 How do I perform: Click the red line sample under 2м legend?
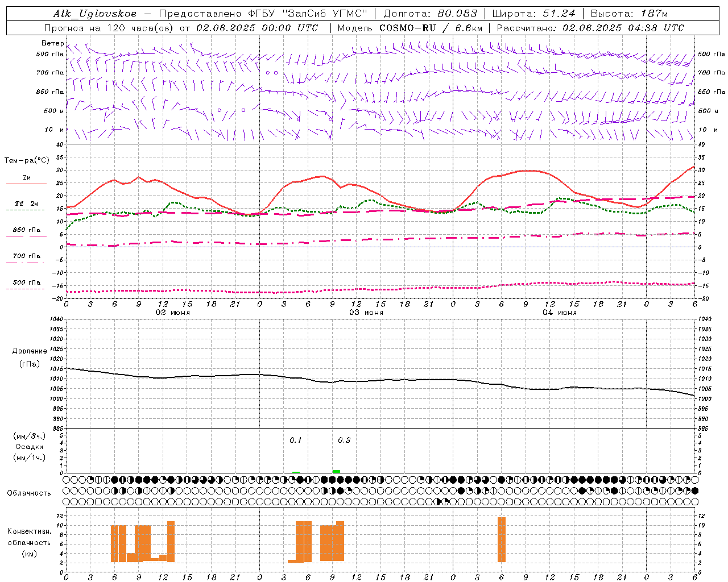27,184
